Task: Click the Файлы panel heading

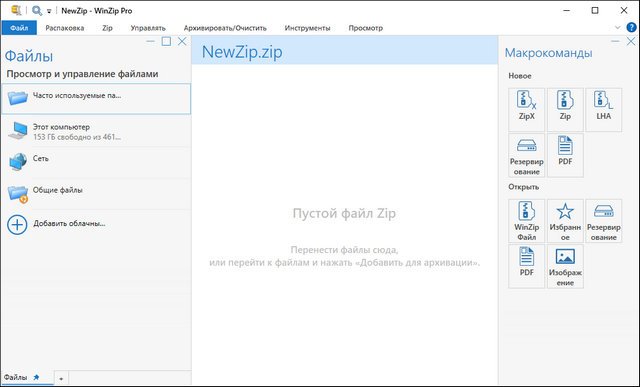Action: click(29, 56)
